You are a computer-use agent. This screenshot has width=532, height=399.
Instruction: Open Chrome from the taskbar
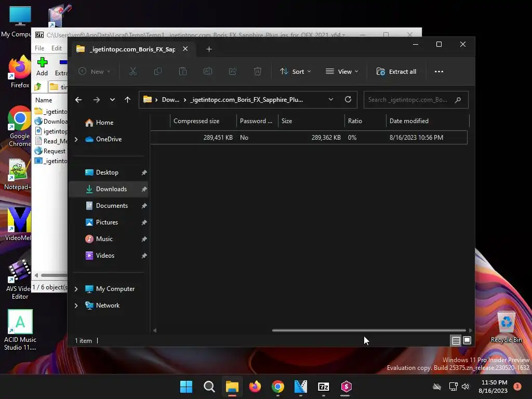coord(278,387)
